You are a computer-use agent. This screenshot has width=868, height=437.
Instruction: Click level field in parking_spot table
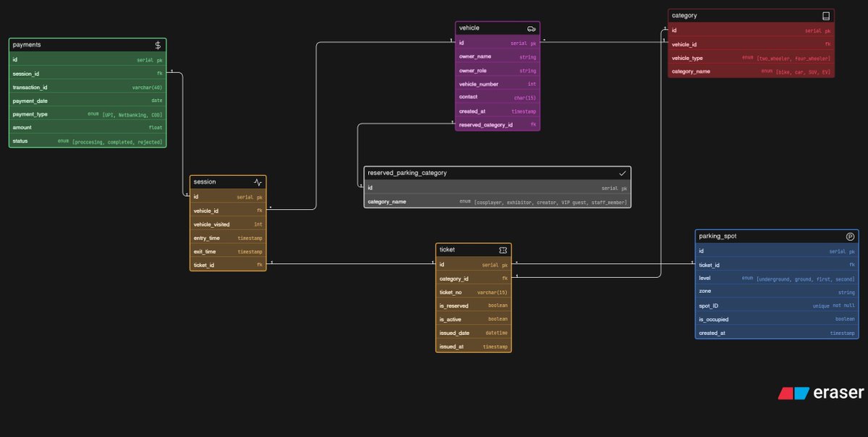[777, 279]
